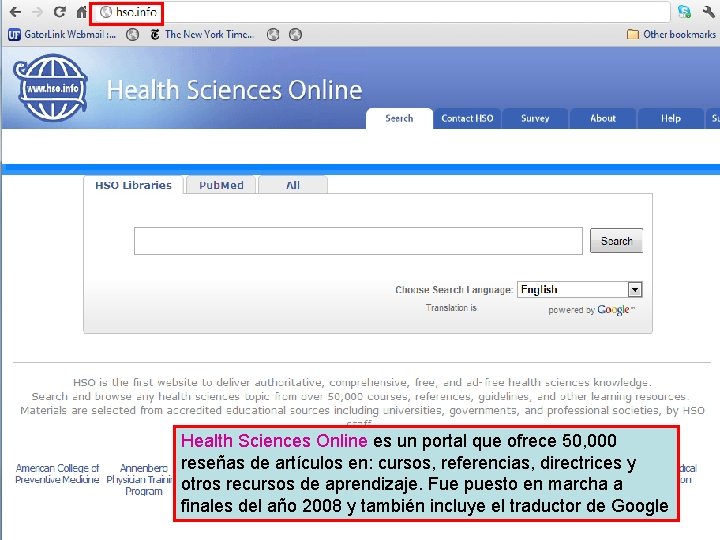Open the Contact HSO tab
The width and height of the screenshot is (720, 540).
(x=467, y=118)
